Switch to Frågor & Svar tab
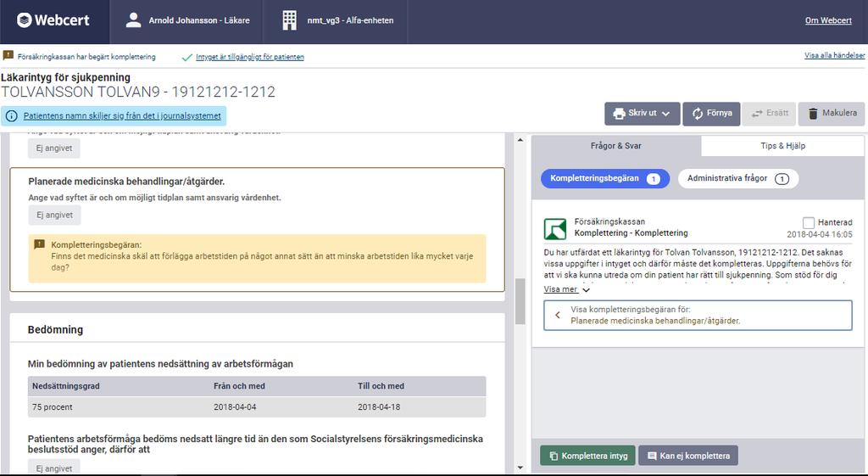 [616, 146]
